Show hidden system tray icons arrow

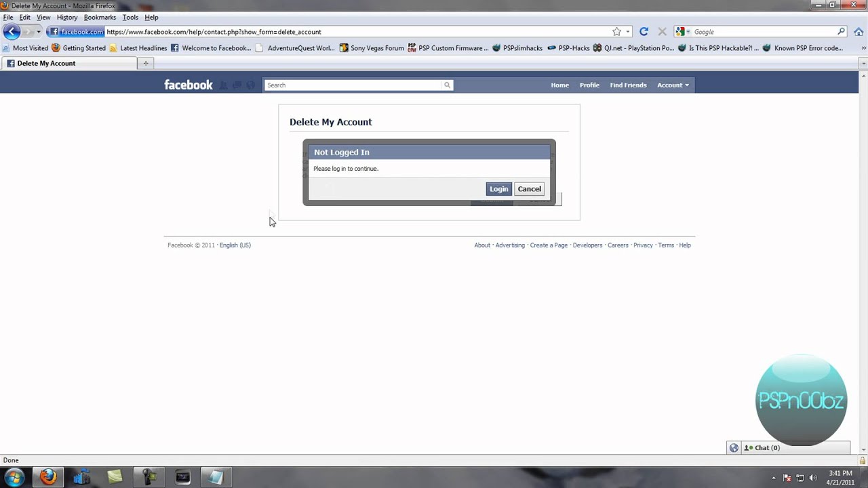(x=774, y=478)
